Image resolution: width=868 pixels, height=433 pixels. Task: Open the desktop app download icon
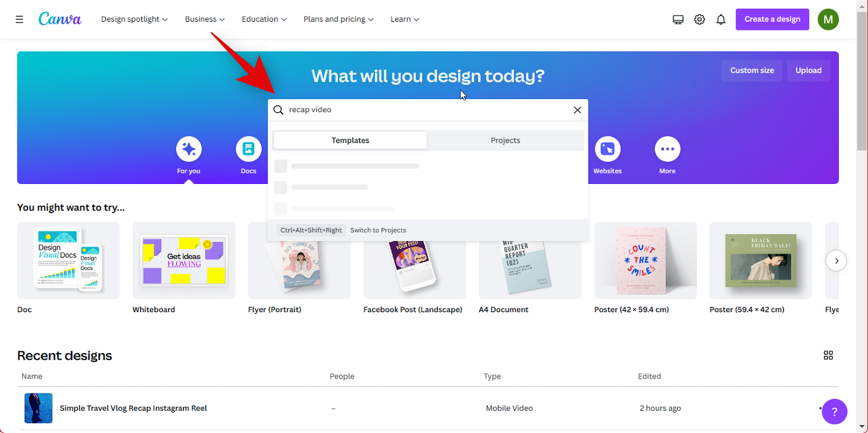click(x=678, y=19)
